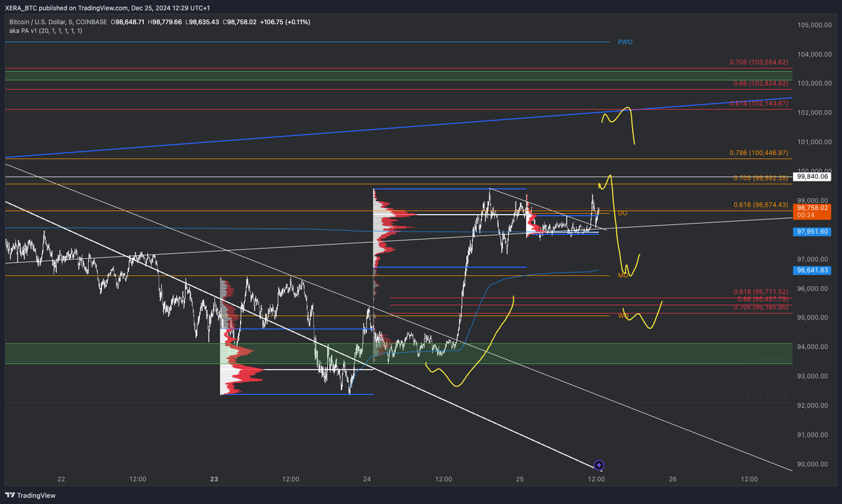Click 103,000.00 on the price axis
842x504 pixels.
pyautogui.click(x=815, y=83)
